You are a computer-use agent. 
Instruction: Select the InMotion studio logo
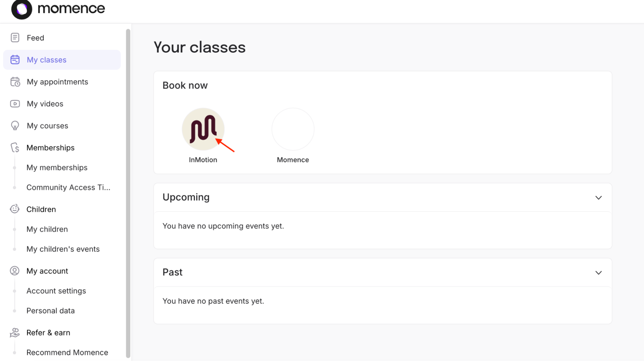[203, 129]
